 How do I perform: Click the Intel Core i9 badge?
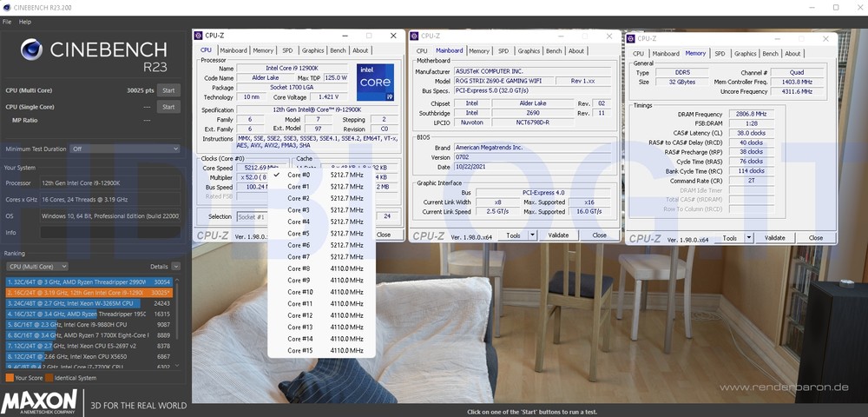point(375,83)
